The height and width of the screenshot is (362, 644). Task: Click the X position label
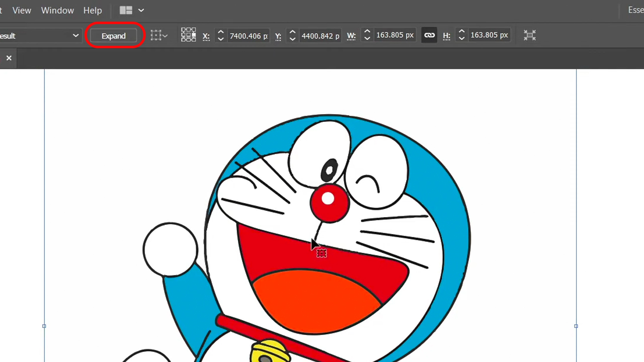tap(206, 36)
